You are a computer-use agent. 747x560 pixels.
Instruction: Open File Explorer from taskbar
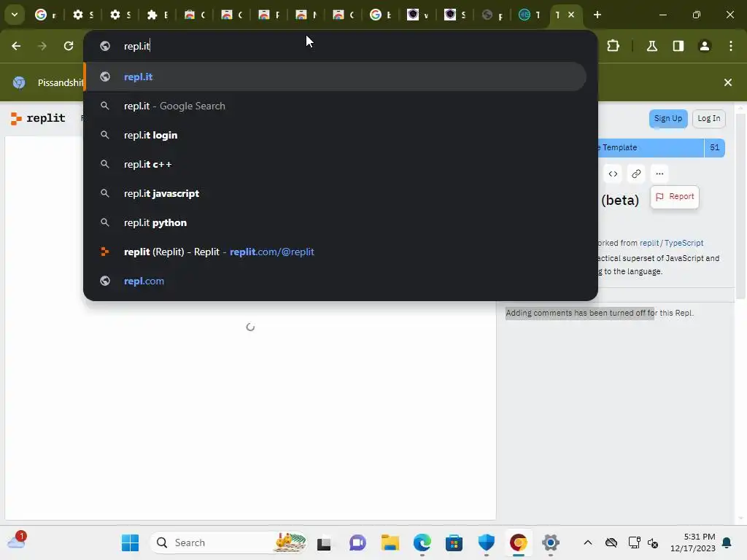tap(390, 542)
